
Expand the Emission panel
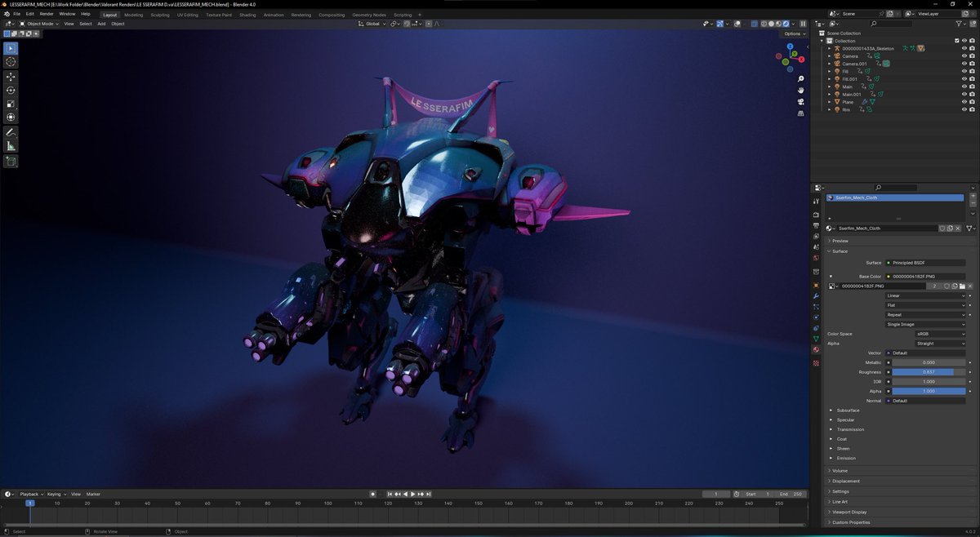point(844,458)
